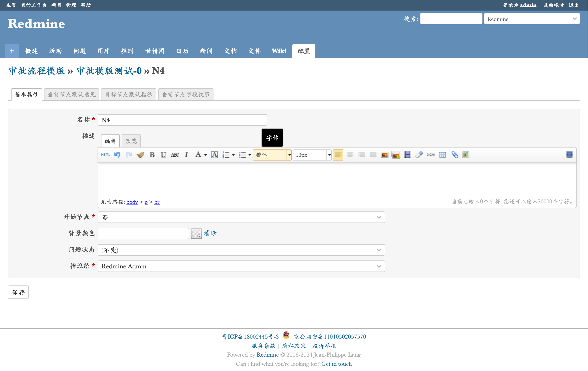Toggle italic formatting in editor
The width and height of the screenshot is (588, 371).
(x=186, y=155)
